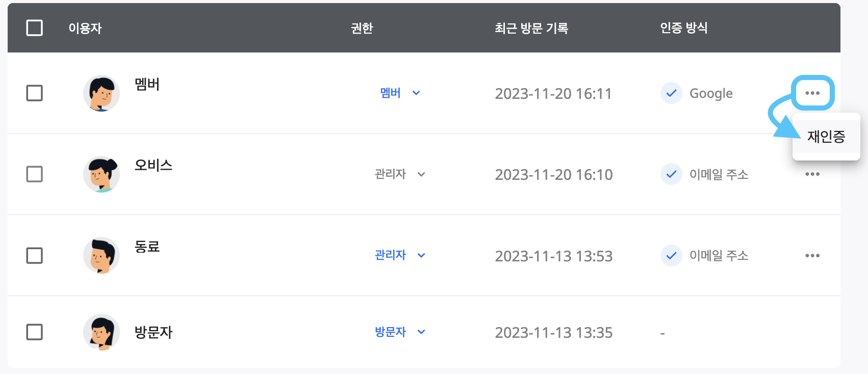Open the three-dot menu for 동료 row
This screenshot has width=868, height=374.
coord(812,255)
